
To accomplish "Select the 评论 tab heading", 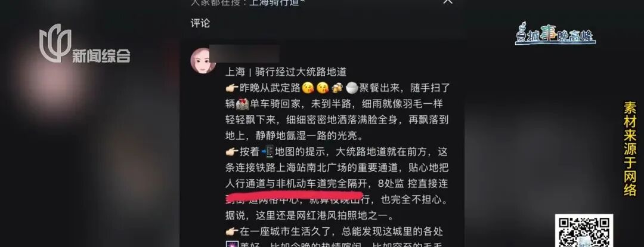I will click(x=200, y=23).
